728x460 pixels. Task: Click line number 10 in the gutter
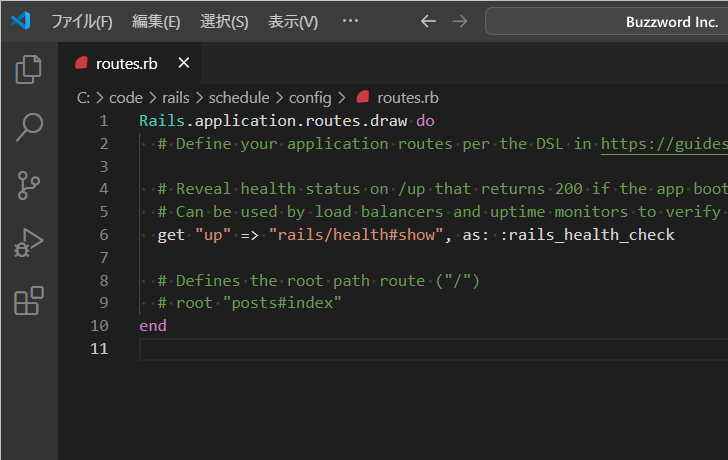coord(99,326)
